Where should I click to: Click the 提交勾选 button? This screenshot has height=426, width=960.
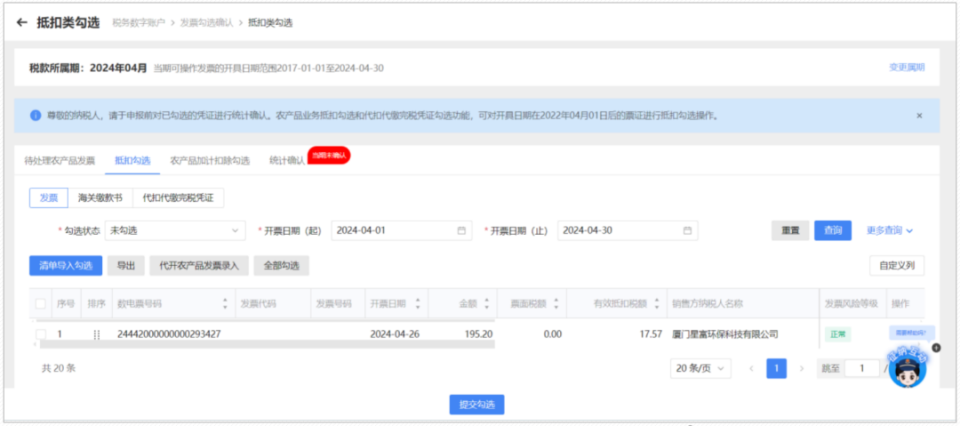pyautogui.click(x=477, y=405)
